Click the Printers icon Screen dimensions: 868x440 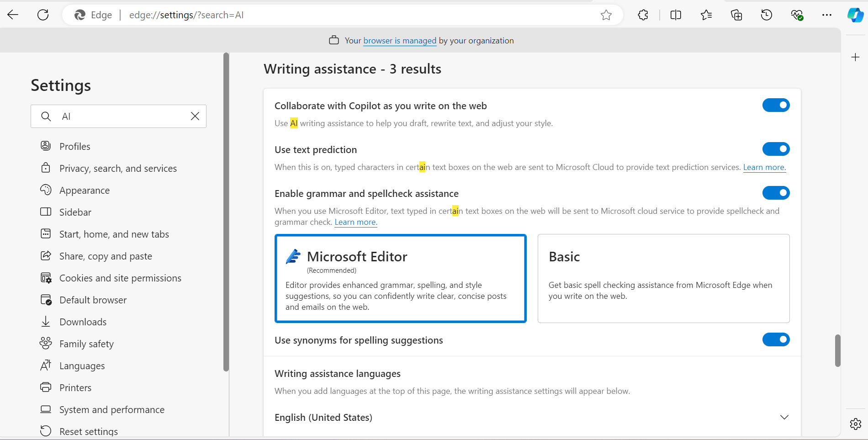click(46, 387)
